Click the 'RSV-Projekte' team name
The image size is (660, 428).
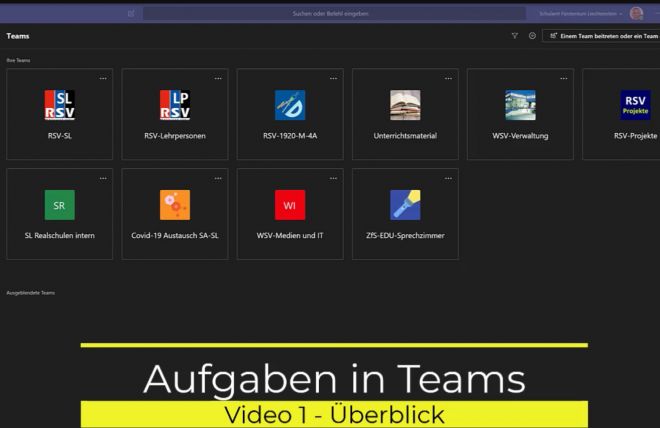point(635,136)
